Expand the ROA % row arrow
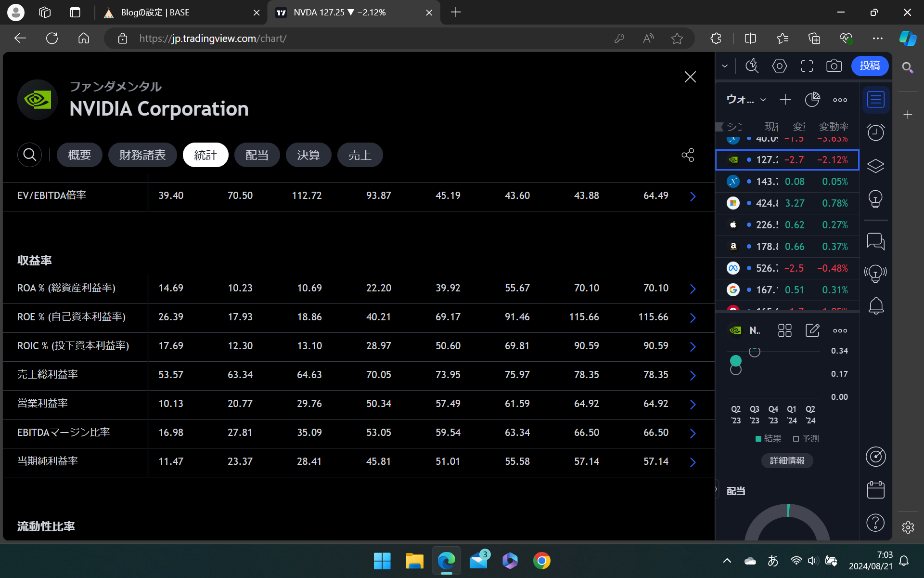This screenshot has width=924, height=578. [x=693, y=289]
